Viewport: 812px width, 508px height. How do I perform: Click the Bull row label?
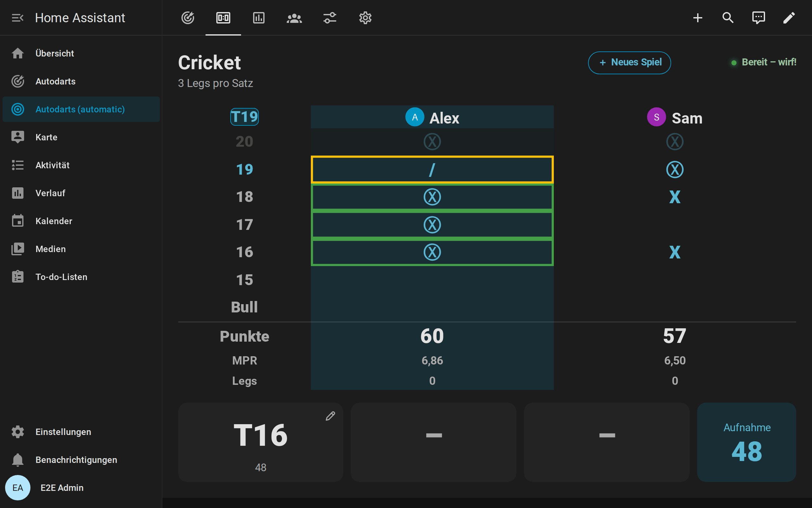(x=244, y=307)
